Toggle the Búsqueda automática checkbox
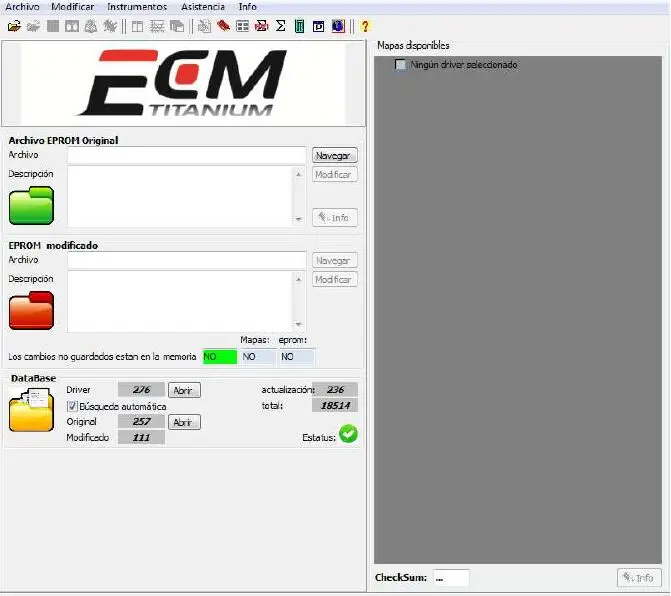671x596 pixels. [x=72, y=406]
